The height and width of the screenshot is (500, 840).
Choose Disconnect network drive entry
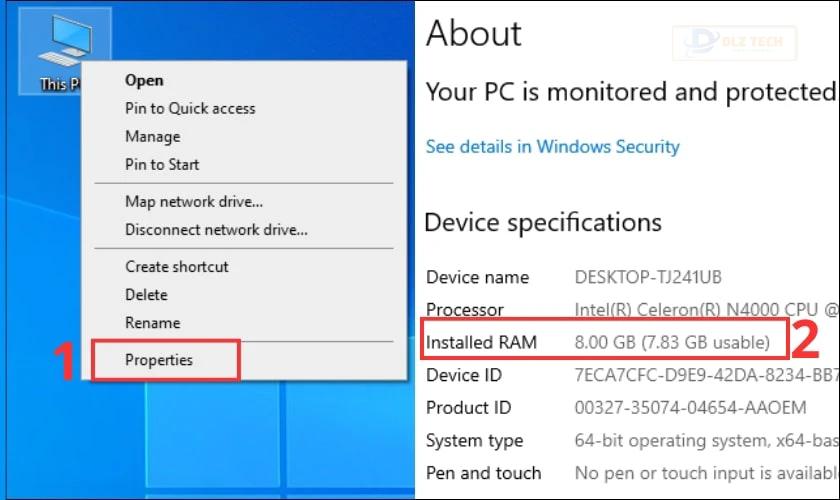pyautogui.click(x=216, y=230)
